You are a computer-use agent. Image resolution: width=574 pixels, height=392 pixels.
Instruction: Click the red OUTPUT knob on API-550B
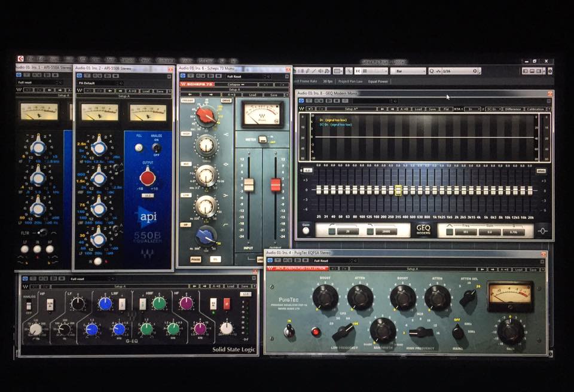click(148, 177)
